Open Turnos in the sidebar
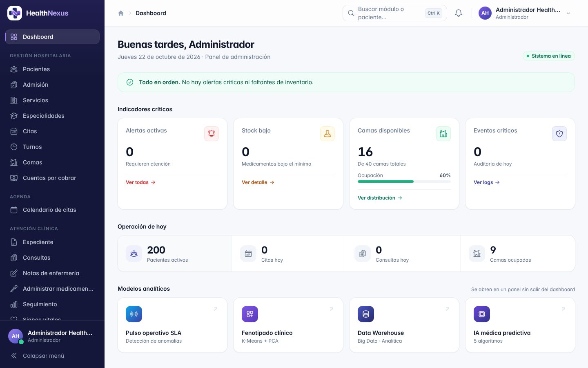Screen dimensions: 588x368 (52, 147)
